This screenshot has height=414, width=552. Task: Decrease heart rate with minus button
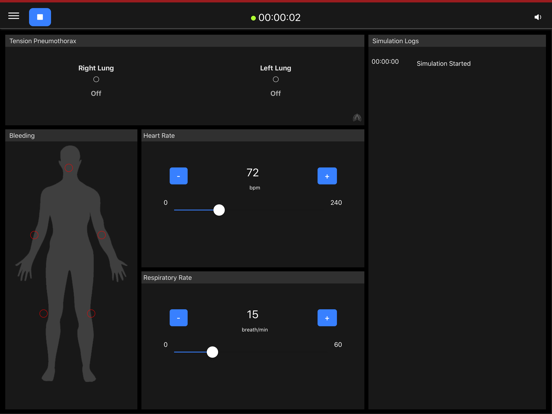178,176
